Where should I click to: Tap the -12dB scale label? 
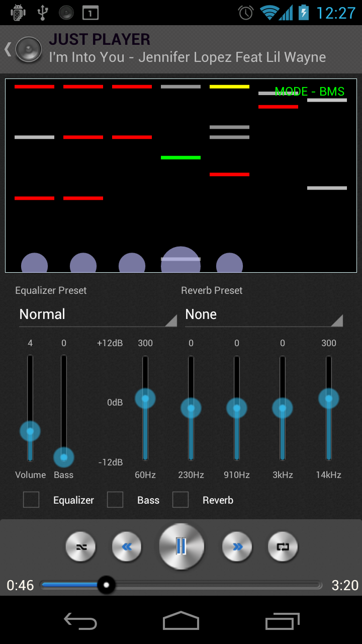pos(111,462)
